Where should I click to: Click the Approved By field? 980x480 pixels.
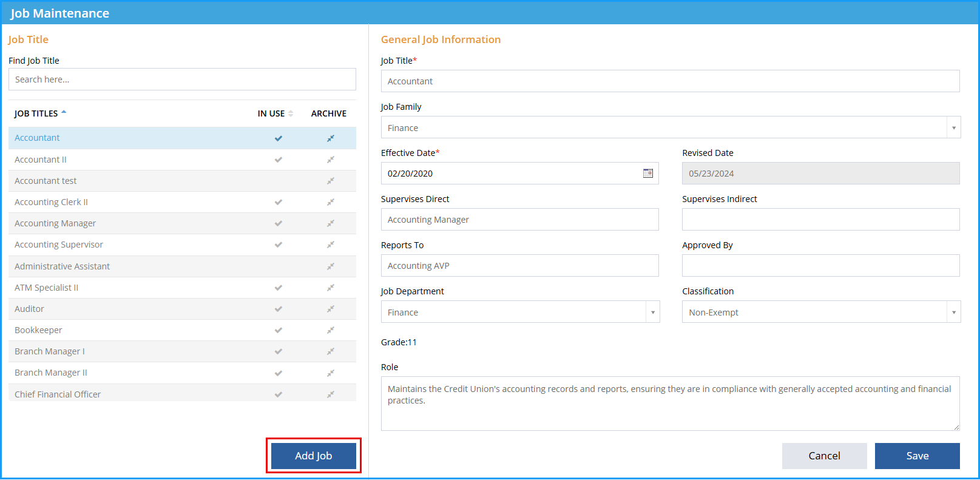(821, 266)
